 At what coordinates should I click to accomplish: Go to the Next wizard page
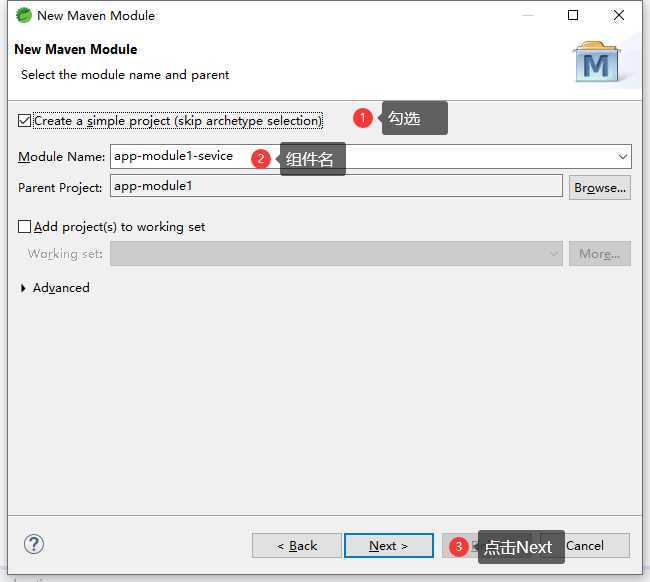[x=388, y=546]
